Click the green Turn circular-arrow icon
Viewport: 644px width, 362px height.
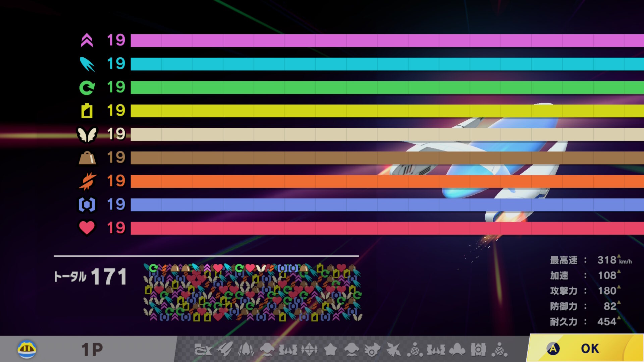click(x=87, y=88)
